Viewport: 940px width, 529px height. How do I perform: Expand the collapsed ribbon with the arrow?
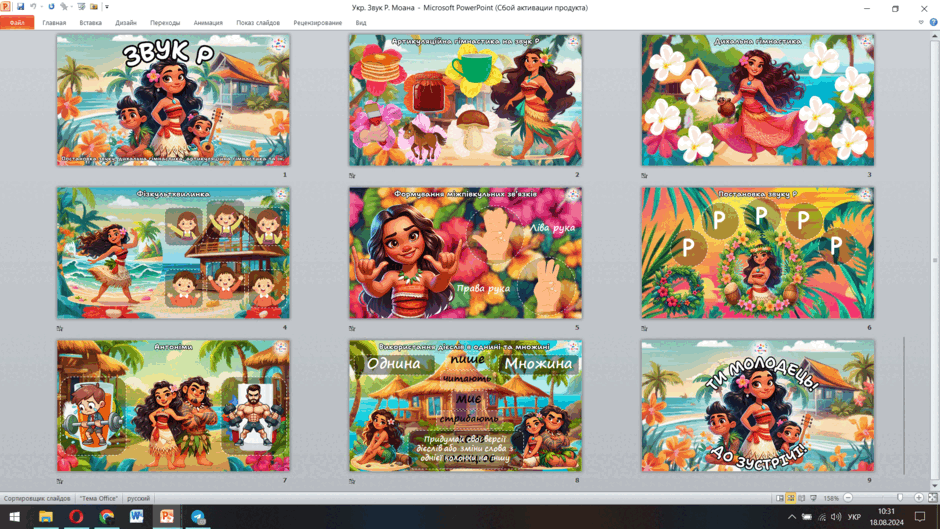click(921, 22)
